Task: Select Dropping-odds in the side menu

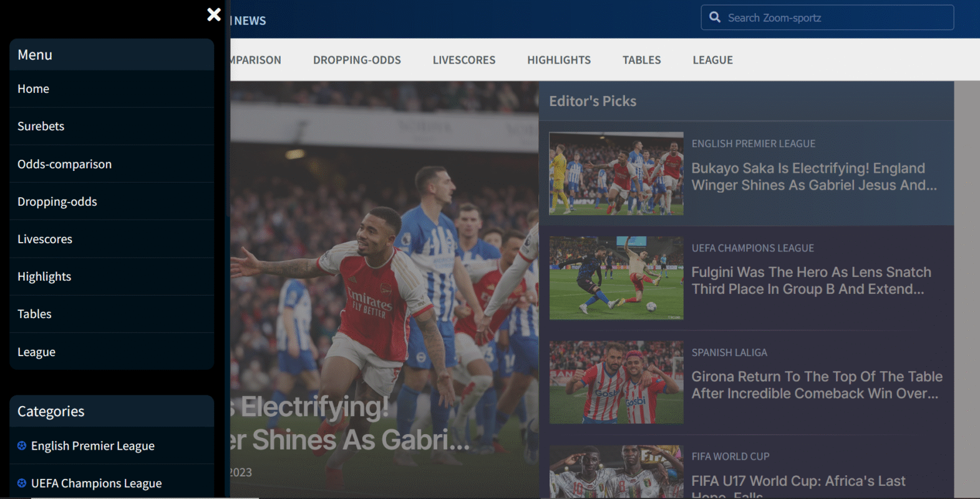Action: pyautogui.click(x=112, y=201)
